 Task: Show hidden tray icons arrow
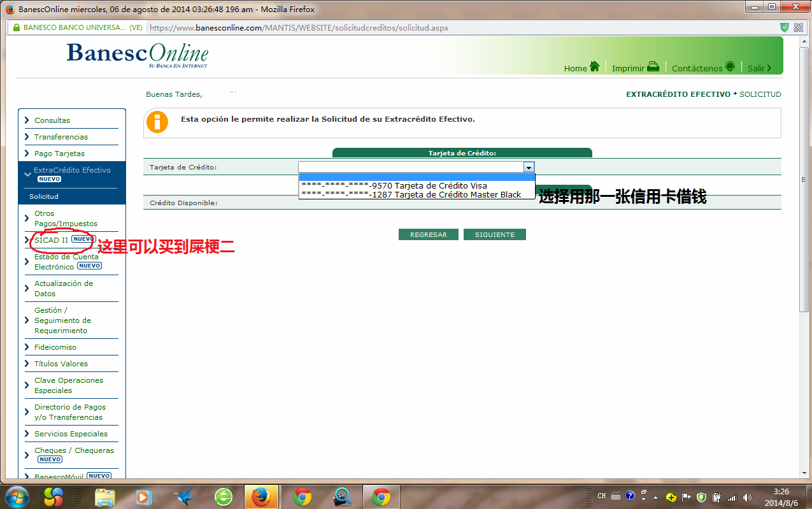655,497
